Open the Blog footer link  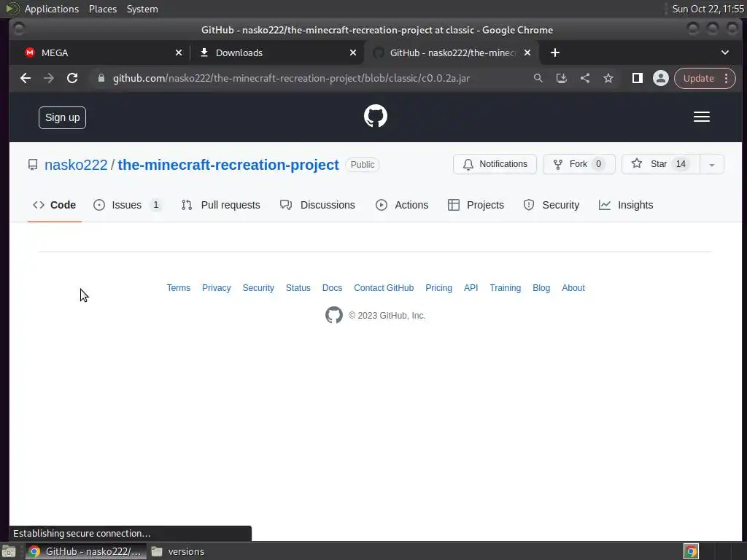click(x=541, y=288)
